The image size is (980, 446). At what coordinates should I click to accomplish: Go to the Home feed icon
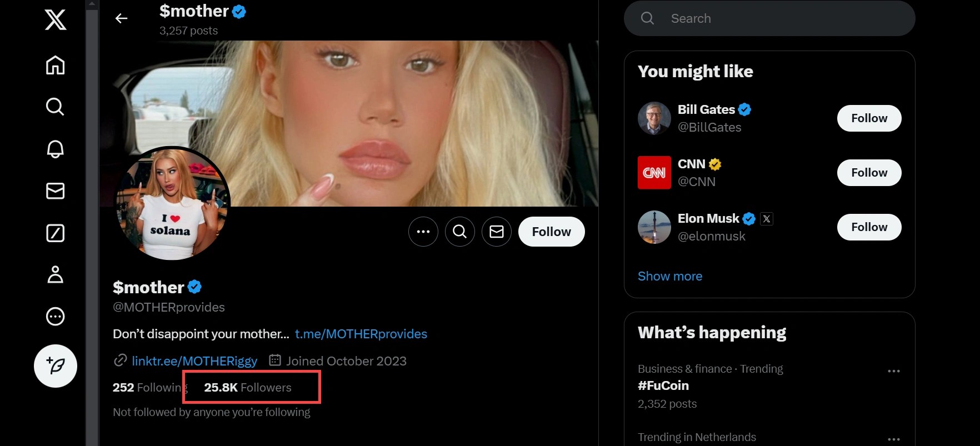55,65
